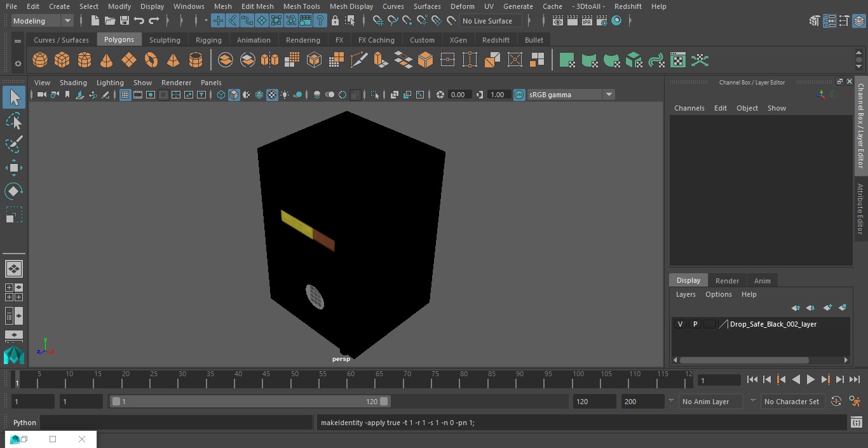868x448 pixels.
Task: Create a polygon pipe from the shelf
Action: pyautogui.click(x=196, y=60)
